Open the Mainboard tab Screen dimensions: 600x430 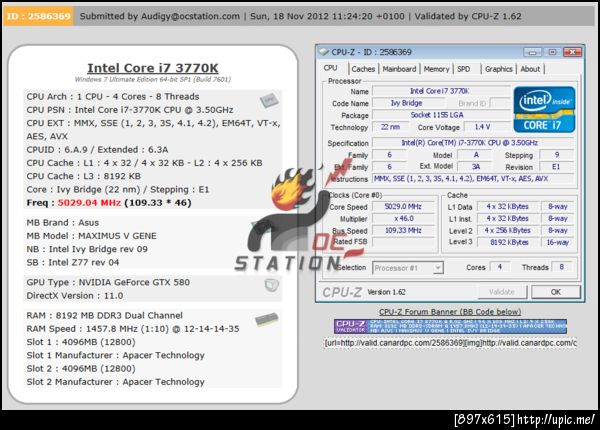click(399, 69)
